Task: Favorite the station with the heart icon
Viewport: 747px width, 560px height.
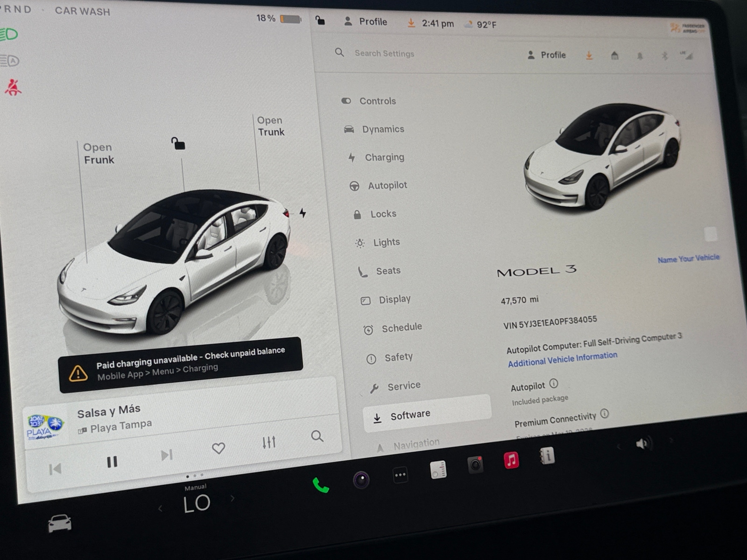Action: tap(218, 448)
